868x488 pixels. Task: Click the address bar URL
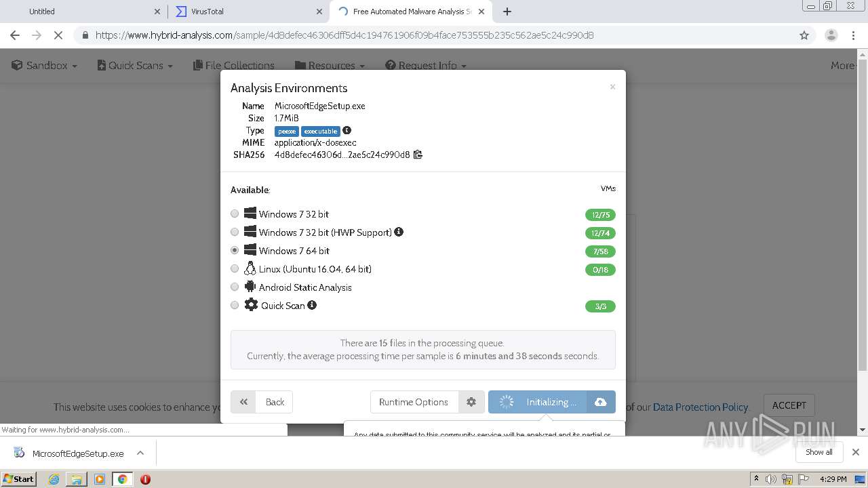pos(344,35)
